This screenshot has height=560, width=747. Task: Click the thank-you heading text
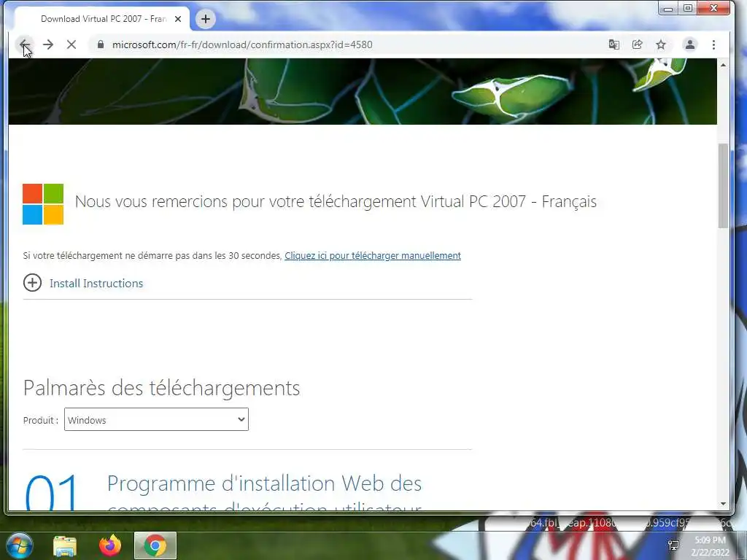click(x=336, y=201)
